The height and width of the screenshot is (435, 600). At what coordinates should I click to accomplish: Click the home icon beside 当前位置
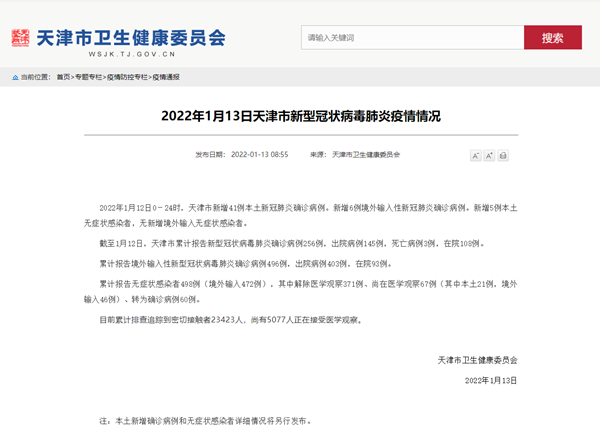[14, 76]
